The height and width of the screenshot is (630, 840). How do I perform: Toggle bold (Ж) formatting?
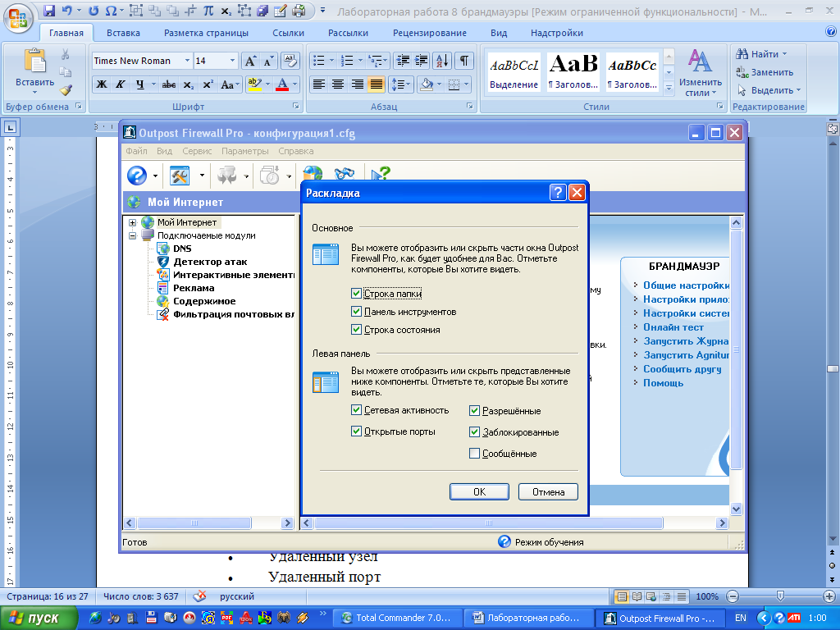(101, 84)
